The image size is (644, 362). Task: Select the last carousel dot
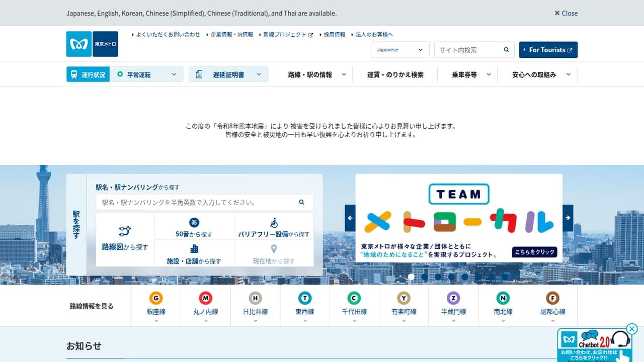[x=505, y=277]
